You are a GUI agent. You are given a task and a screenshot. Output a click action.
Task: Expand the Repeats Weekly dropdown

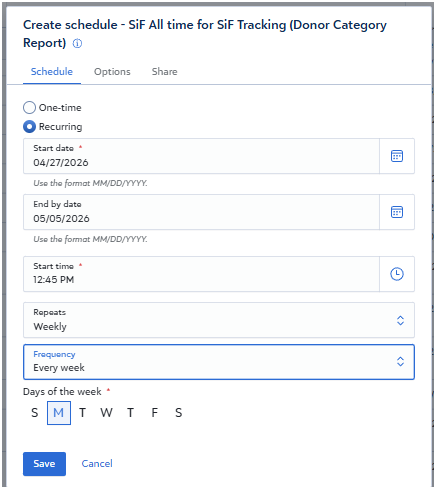pos(219,320)
